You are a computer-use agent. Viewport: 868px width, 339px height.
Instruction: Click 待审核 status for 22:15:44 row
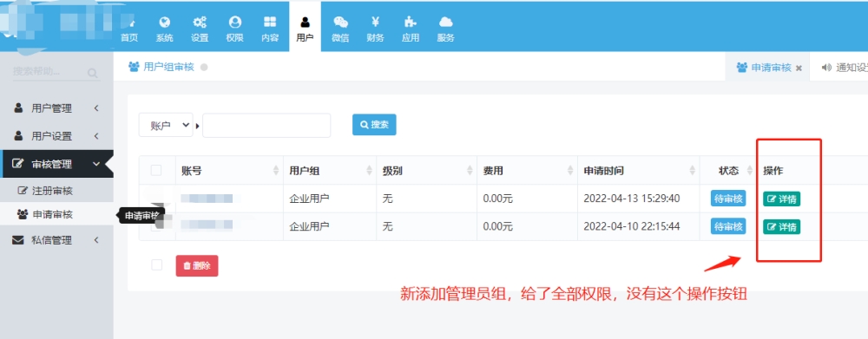(728, 226)
